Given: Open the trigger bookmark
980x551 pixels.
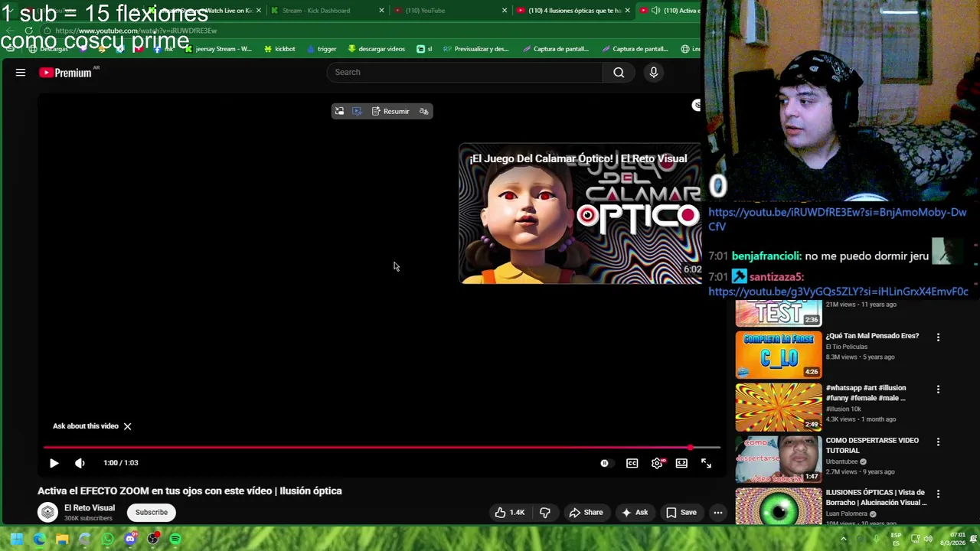Looking at the screenshot, I should point(322,49).
